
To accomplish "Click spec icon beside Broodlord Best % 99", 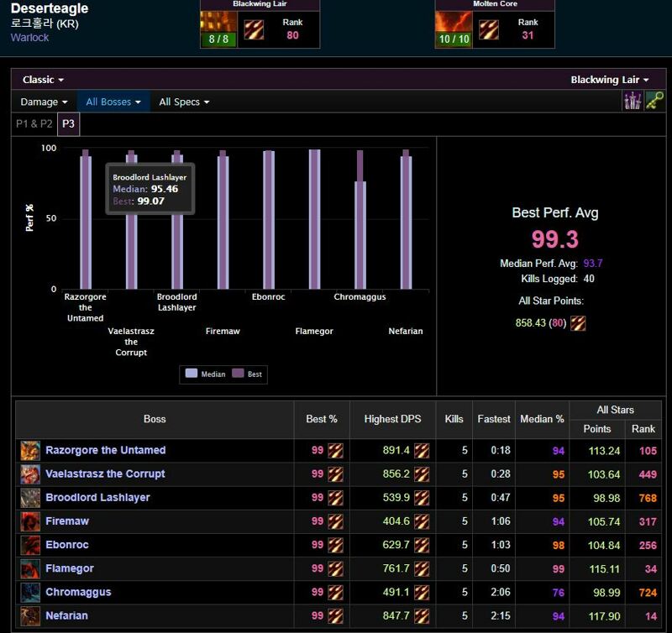I will [335, 498].
